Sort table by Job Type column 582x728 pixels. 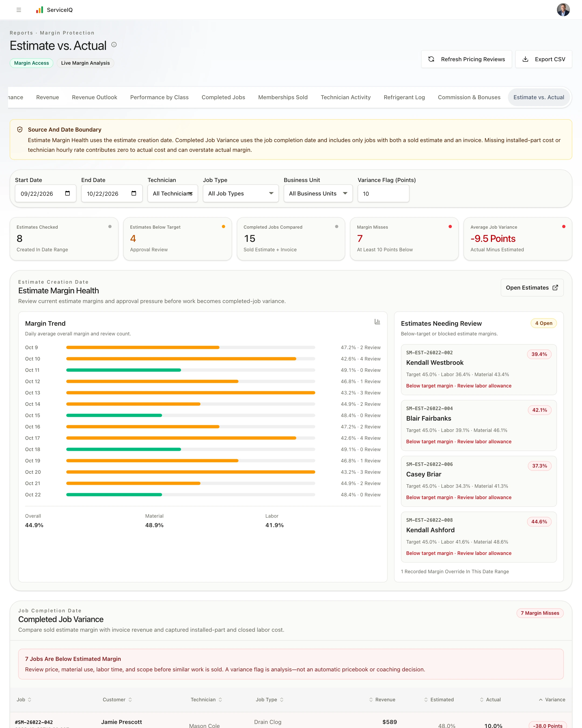[x=269, y=700]
